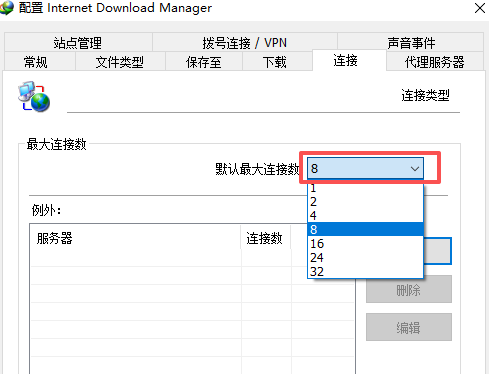Click the 默认最大连接数 label
This screenshot has width=489, height=374.
[257, 169]
